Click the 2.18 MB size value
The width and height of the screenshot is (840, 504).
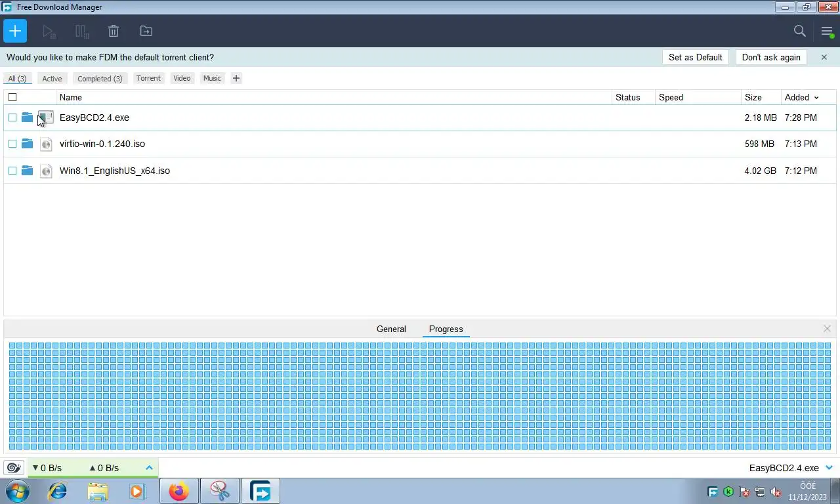(761, 117)
